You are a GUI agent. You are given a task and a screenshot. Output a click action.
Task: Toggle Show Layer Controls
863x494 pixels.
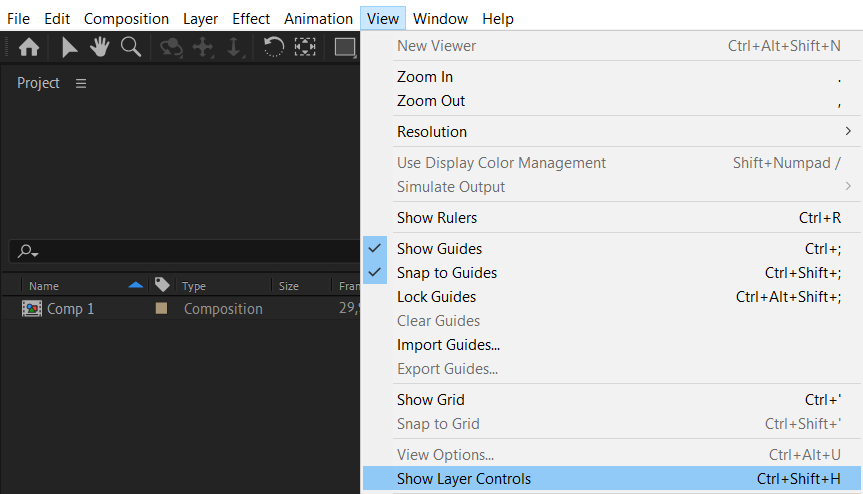[463, 479]
